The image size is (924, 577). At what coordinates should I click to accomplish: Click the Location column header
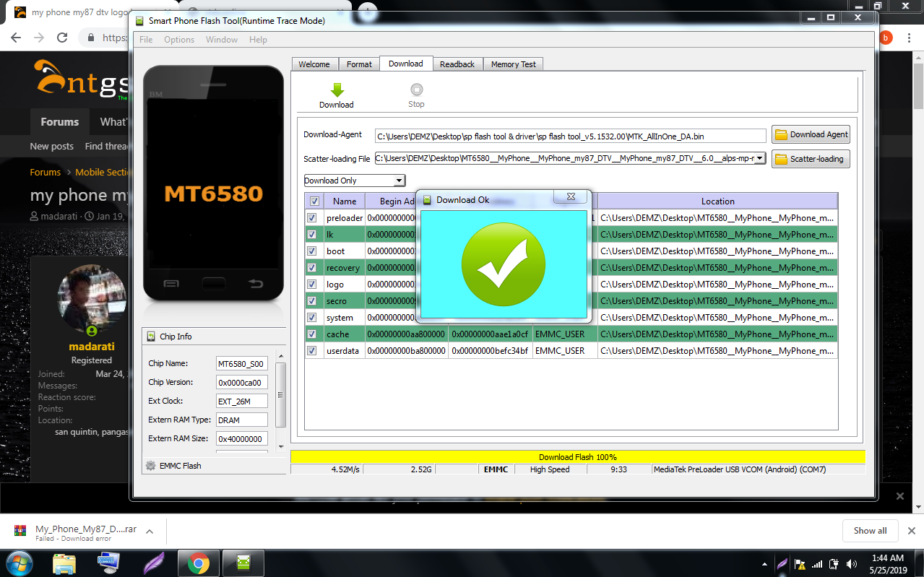717,201
